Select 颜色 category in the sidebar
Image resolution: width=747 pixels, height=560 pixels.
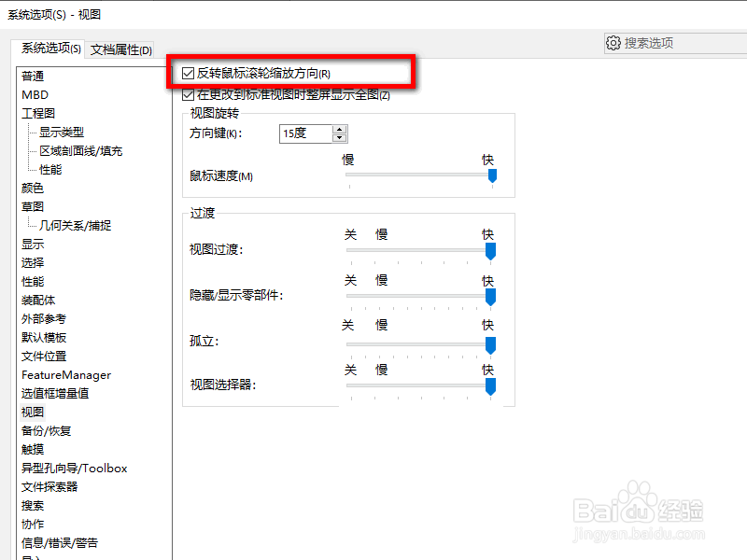pyautogui.click(x=33, y=188)
